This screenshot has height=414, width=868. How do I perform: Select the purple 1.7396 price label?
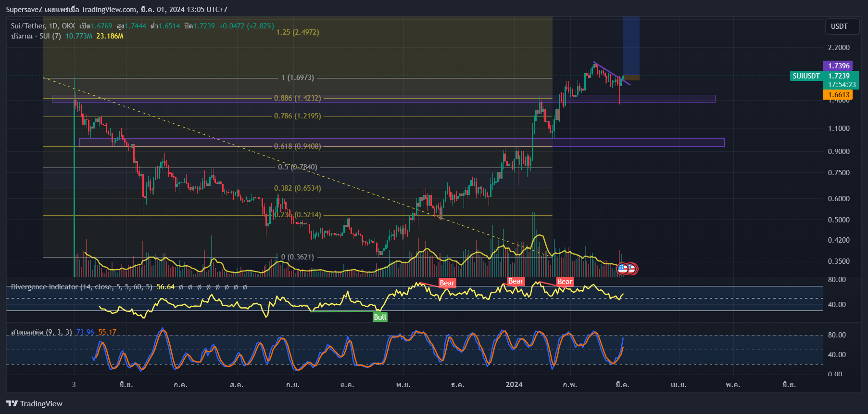(839, 66)
